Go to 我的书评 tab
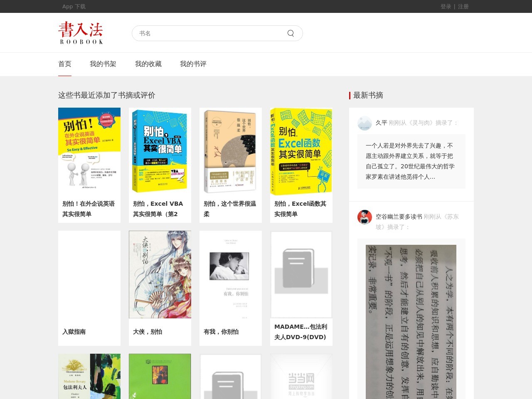 click(193, 64)
